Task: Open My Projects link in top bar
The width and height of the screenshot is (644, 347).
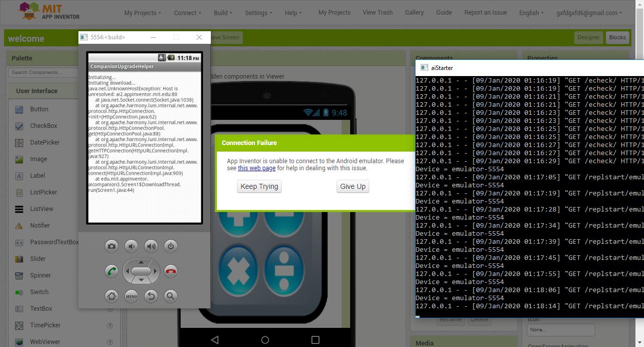Action: coord(335,12)
